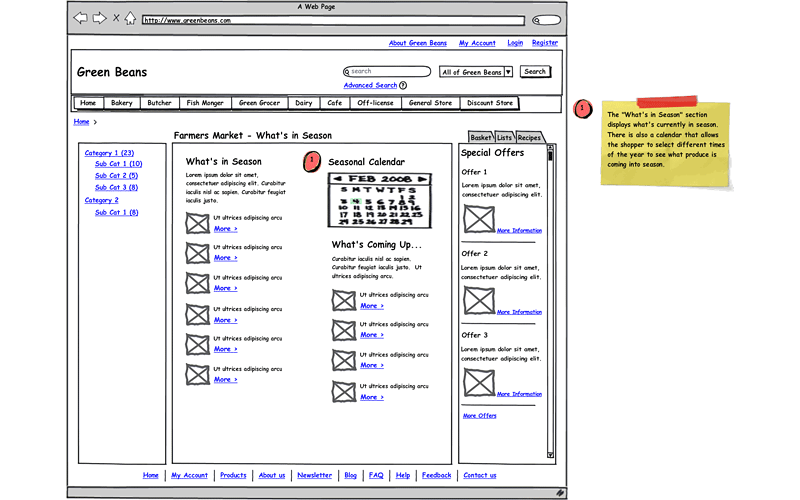Image resolution: width=800 pixels, height=500 pixels.
Task: Click More Information under Offer 1
Action: (x=519, y=230)
